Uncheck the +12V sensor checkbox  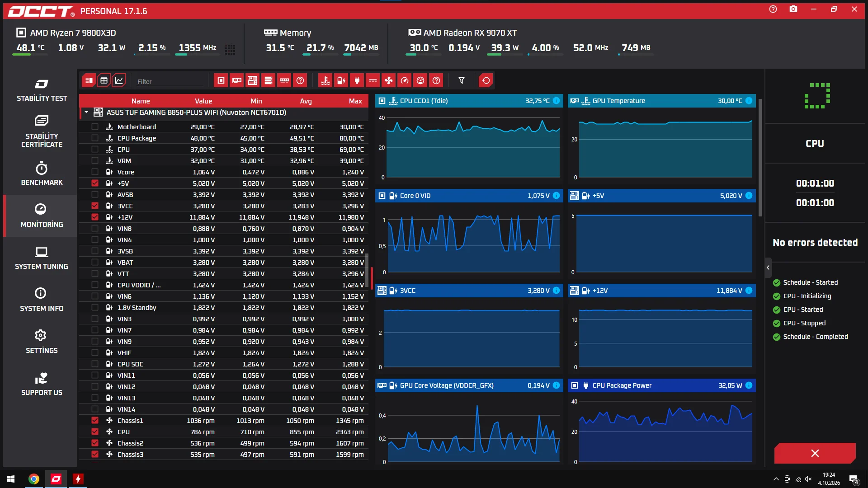95,217
